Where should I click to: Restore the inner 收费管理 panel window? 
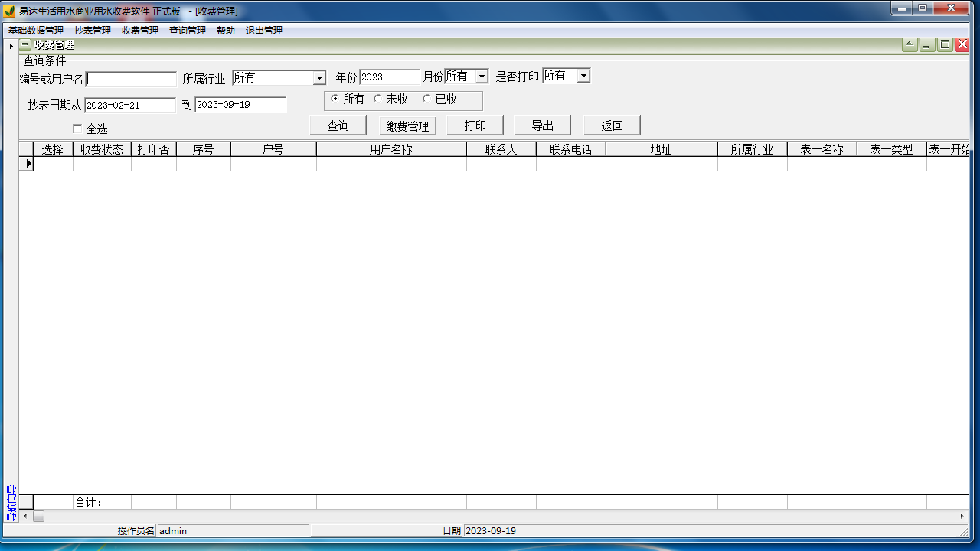pyautogui.click(x=946, y=45)
